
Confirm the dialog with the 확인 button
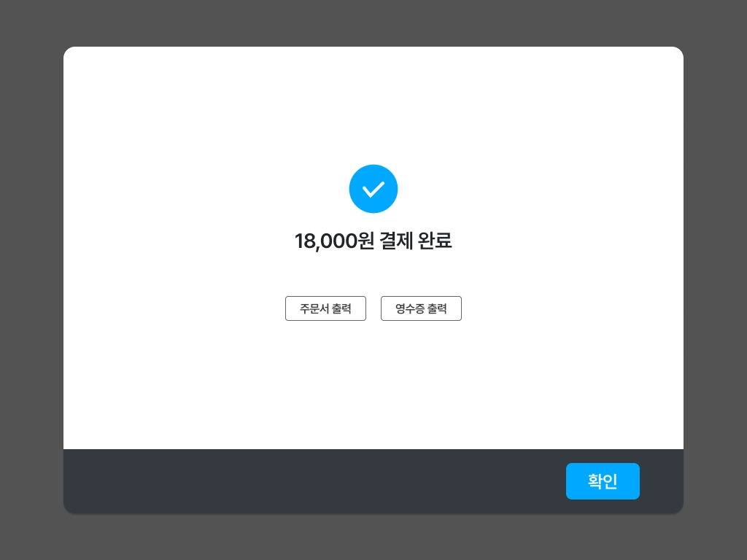click(x=603, y=481)
